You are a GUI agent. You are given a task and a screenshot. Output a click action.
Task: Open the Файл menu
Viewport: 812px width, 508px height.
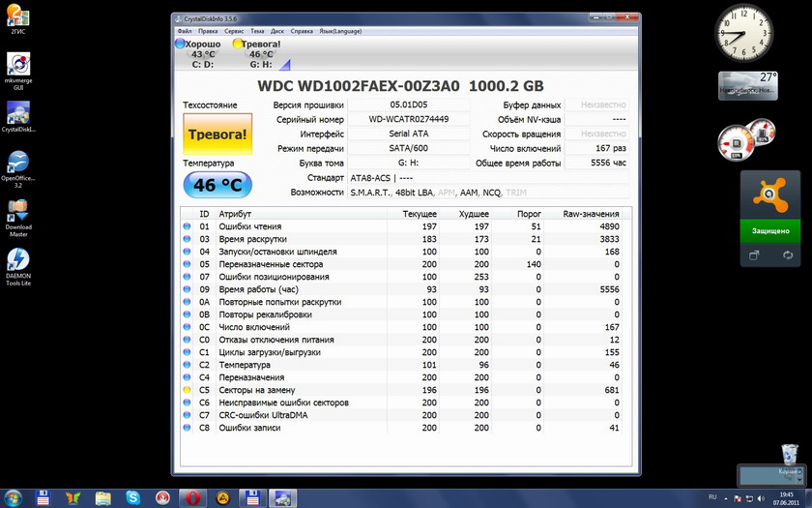coord(185,31)
